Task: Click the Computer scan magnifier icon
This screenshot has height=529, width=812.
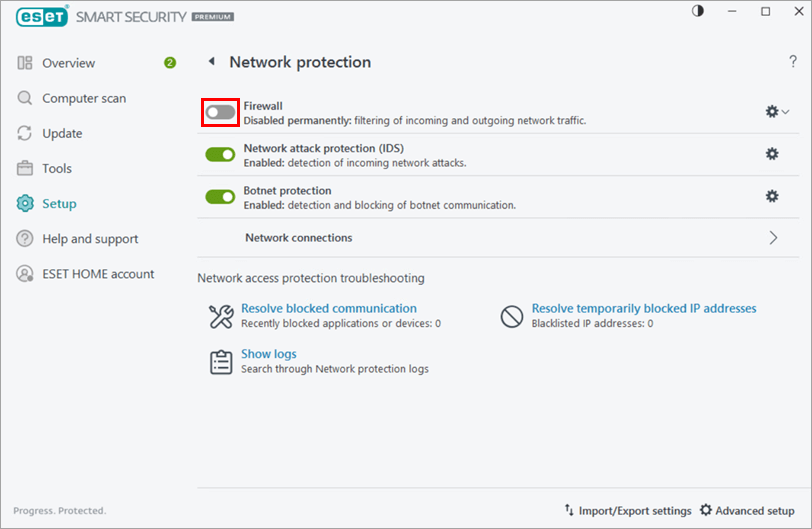Action: (24, 98)
